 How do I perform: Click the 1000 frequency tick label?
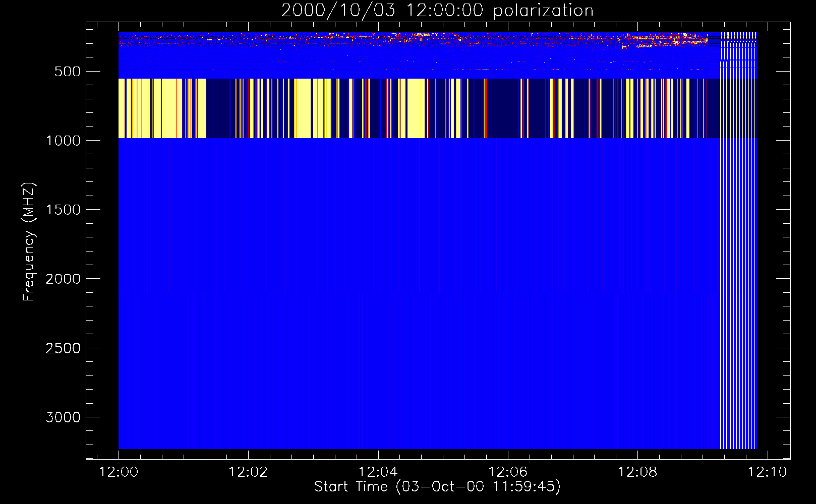click(63, 141)
